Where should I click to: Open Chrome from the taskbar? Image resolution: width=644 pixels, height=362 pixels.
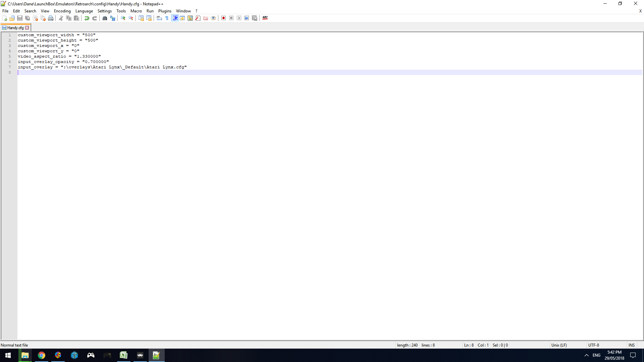42,355
